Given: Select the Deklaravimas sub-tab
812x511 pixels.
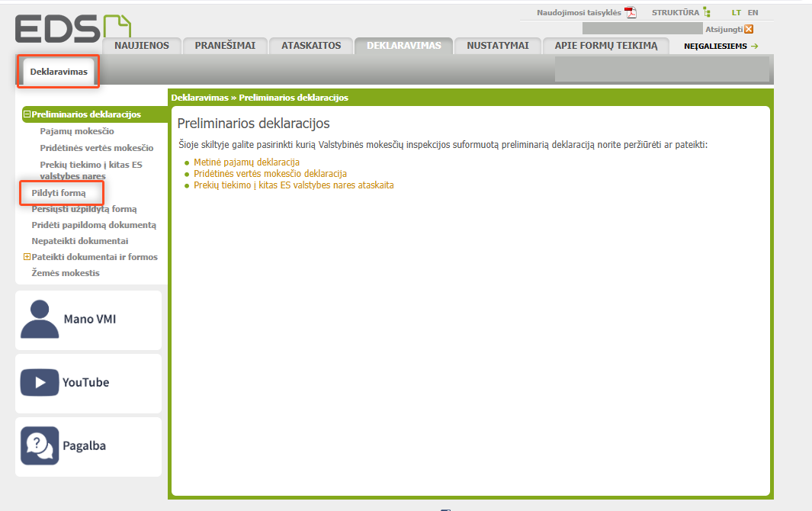Looking at the screenshot, I should click(x=59, y=72).
